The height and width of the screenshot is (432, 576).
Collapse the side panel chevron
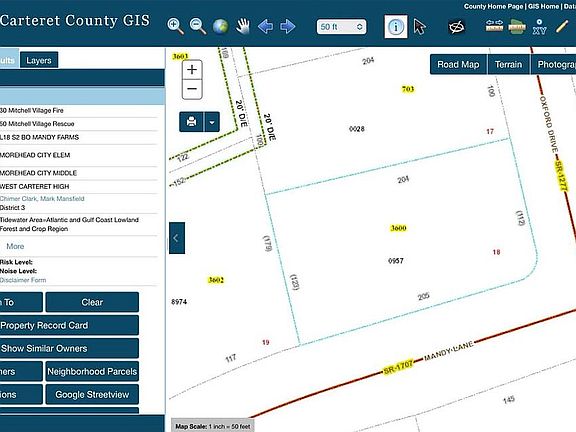click(177, 238)
